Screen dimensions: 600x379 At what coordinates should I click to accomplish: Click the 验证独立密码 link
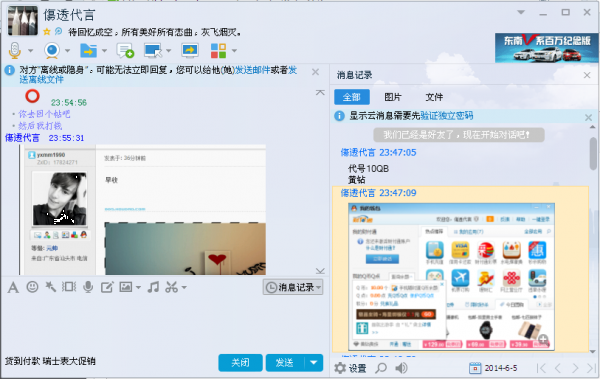coord(447,116)
